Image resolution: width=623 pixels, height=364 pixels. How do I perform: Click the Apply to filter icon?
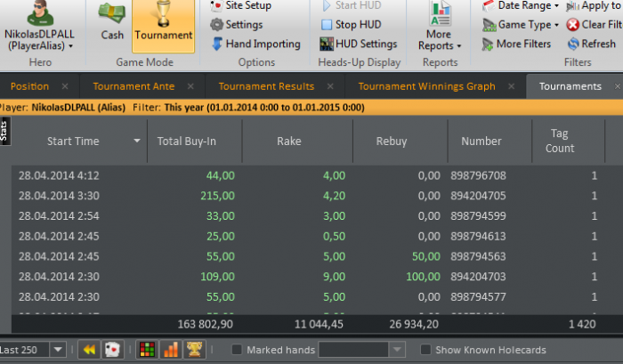pos(572,6)
